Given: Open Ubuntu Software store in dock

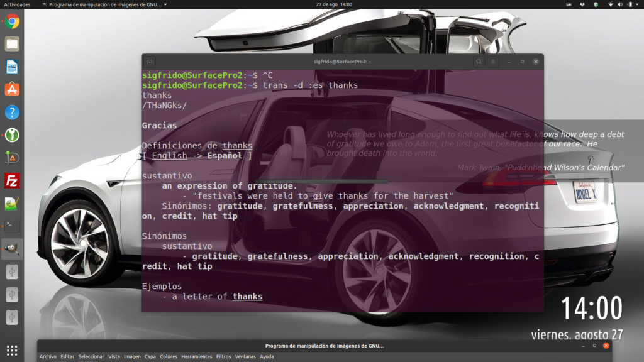Looking at the screenshot, I should click(12, 89).
